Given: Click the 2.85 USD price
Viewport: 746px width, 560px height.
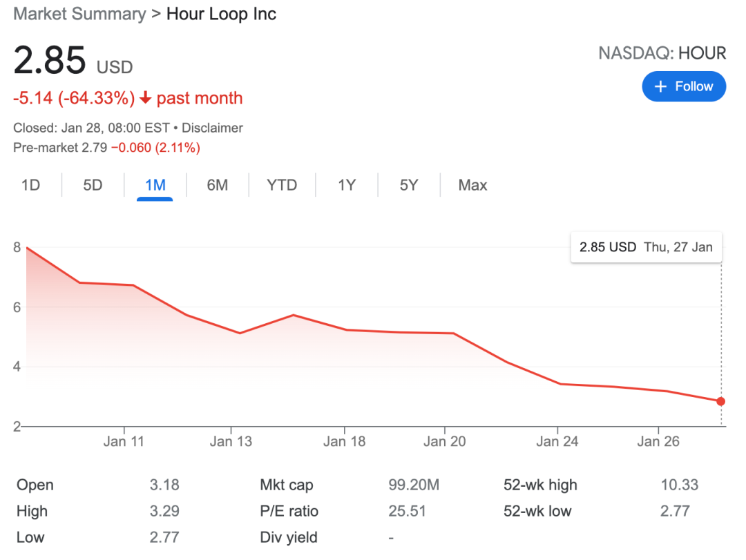Looking at the screenshot, I should (x=73, y=61).
